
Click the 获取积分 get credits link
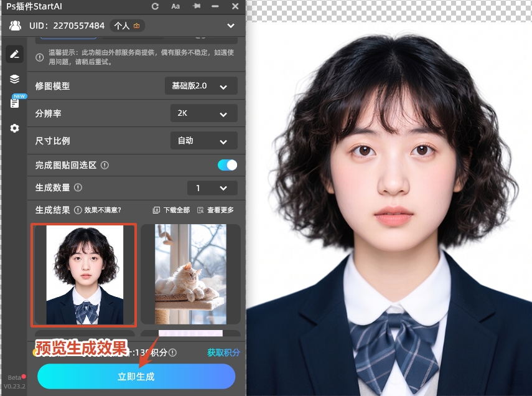click(225, 352)
